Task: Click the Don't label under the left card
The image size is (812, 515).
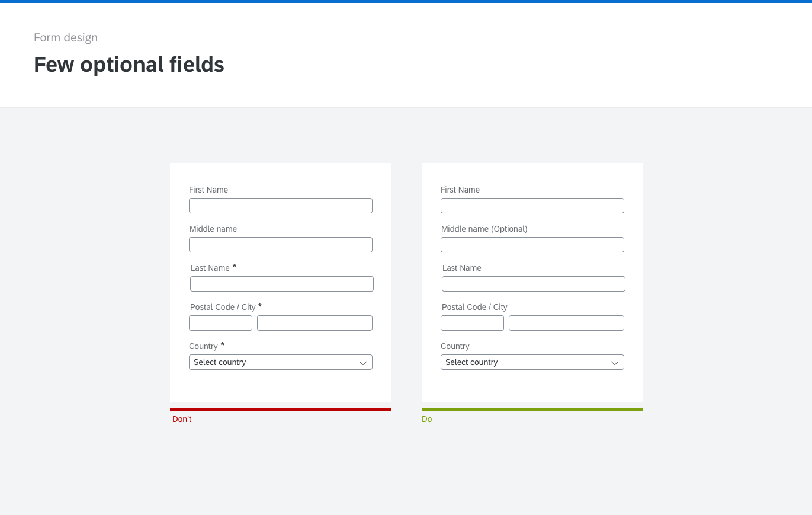Action: 182,419
